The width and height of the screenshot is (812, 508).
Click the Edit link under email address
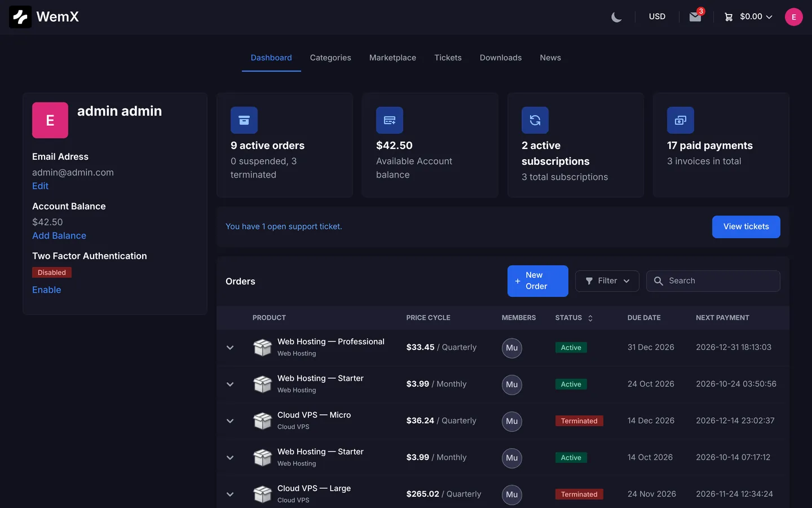(40, 186)
